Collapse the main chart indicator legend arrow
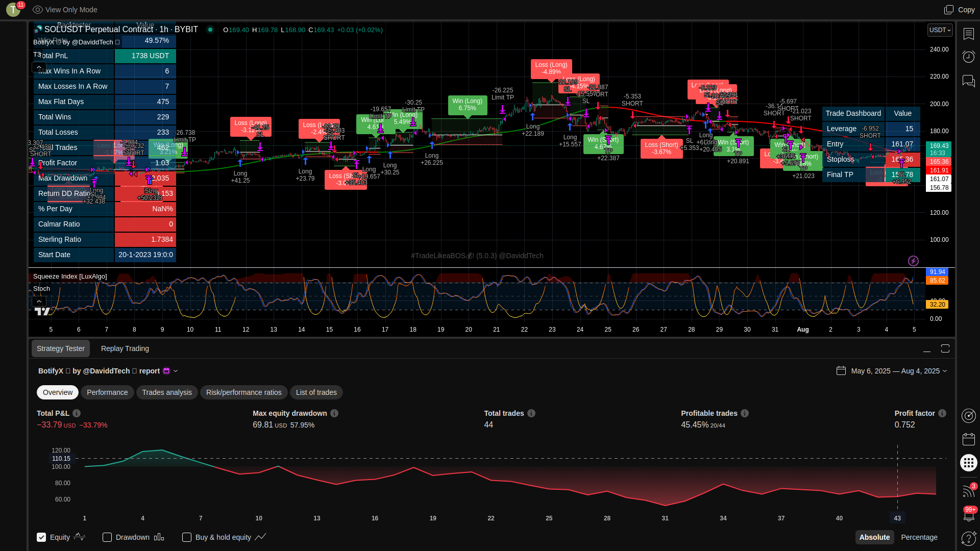Screen dimensions: 980x551 [39, 67]
